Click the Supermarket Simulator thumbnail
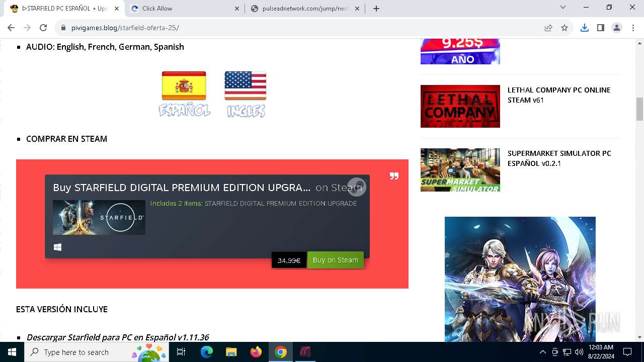Viewport: 644px width, 362px height. [x=460, y=170]
